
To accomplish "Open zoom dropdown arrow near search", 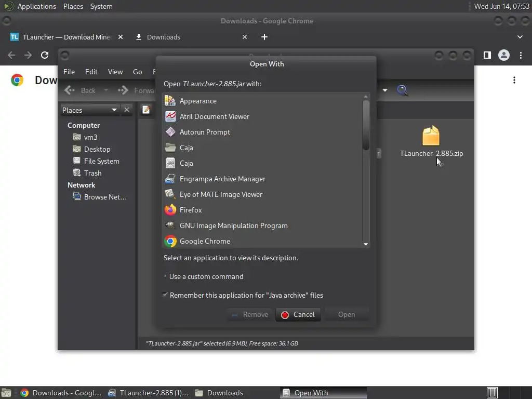I will [385, 90].
